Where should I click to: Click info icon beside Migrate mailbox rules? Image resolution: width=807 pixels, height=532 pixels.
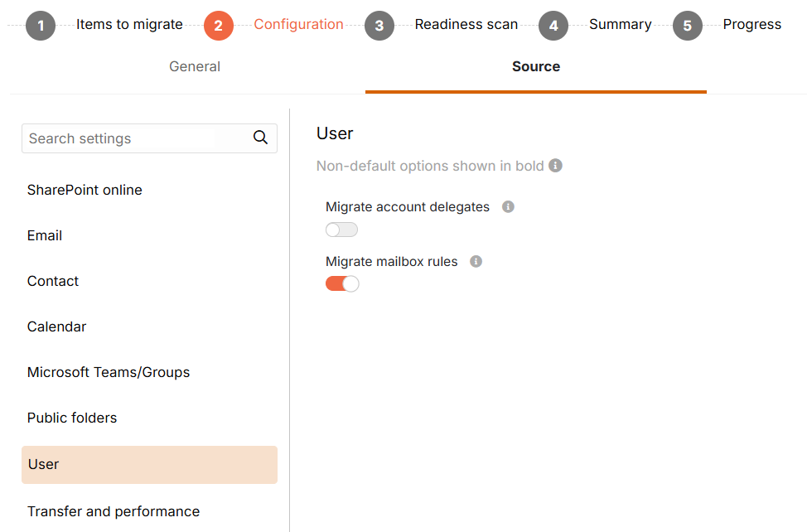coord(476,261)
